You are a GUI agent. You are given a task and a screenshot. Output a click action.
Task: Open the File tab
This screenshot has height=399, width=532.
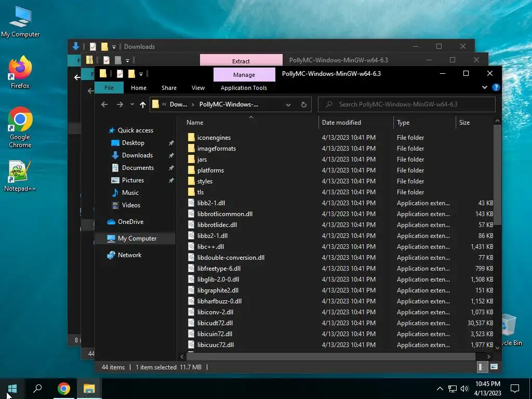pos(109,88)
